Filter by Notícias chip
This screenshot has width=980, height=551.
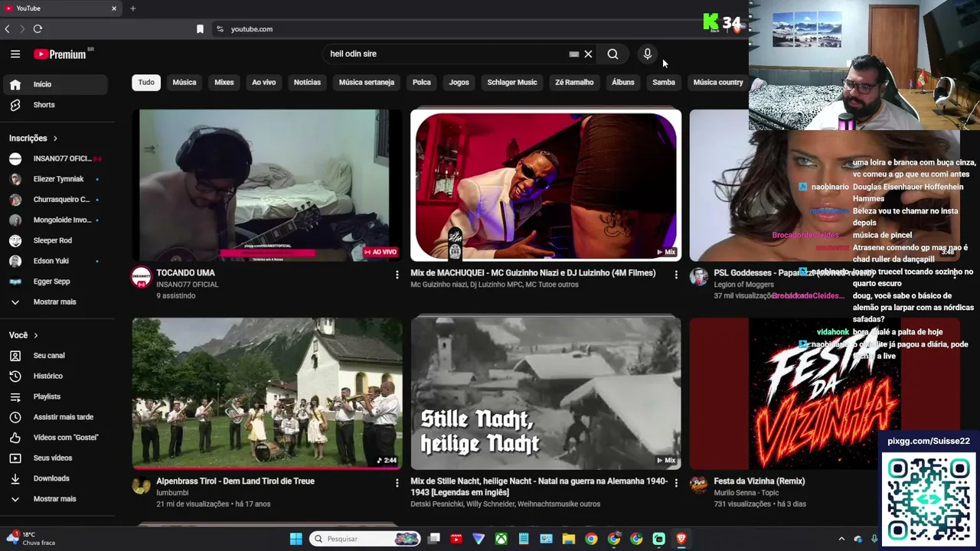click(307, 83)
